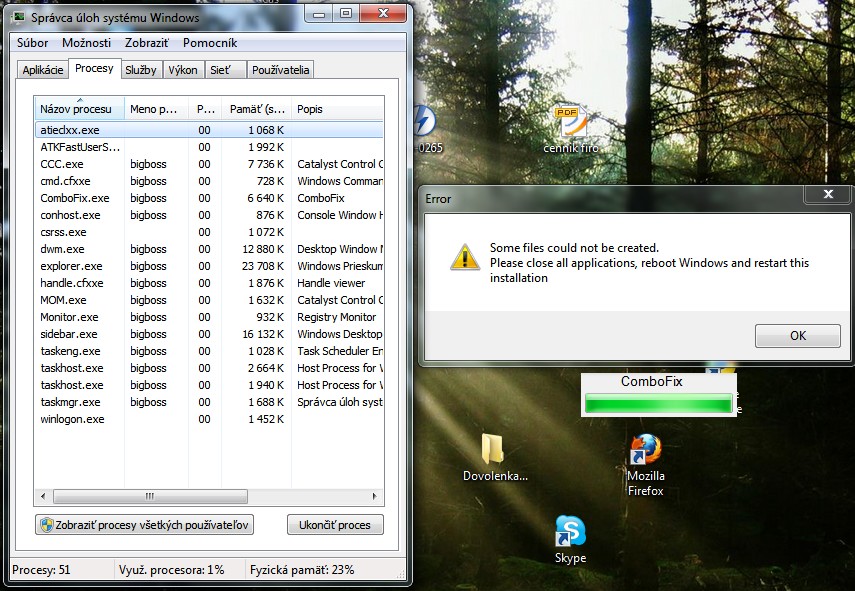Click the 'Some files could not be created' message

(574, 248)
